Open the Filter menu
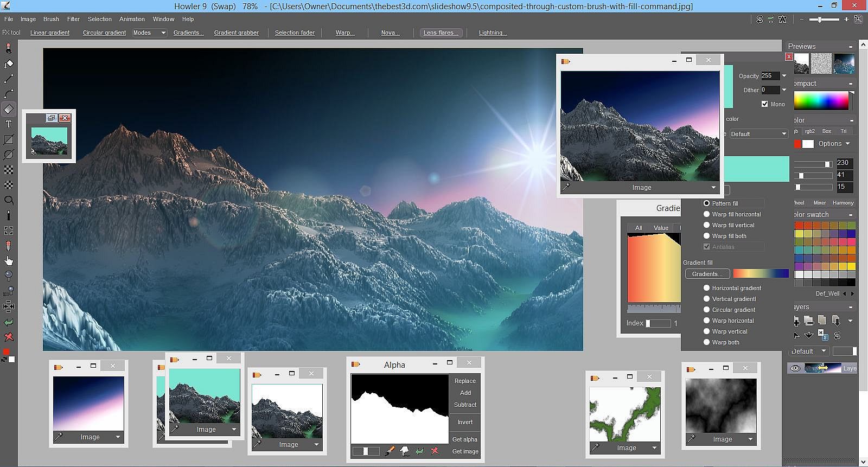 tap(73, 19)
